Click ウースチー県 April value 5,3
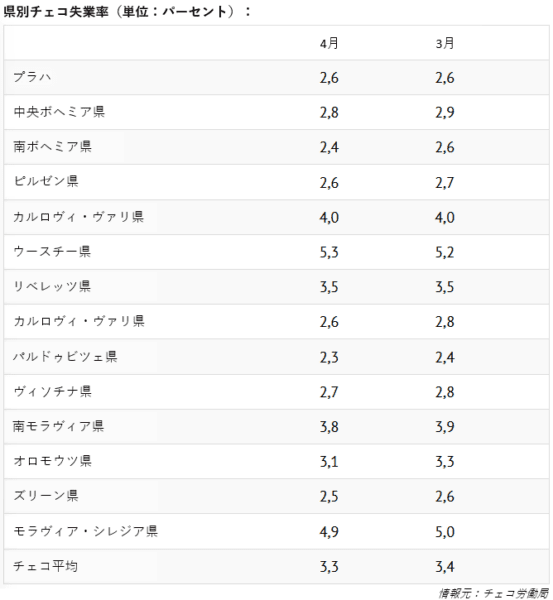Viewport: 553px width, 600px height. [329, 252]
